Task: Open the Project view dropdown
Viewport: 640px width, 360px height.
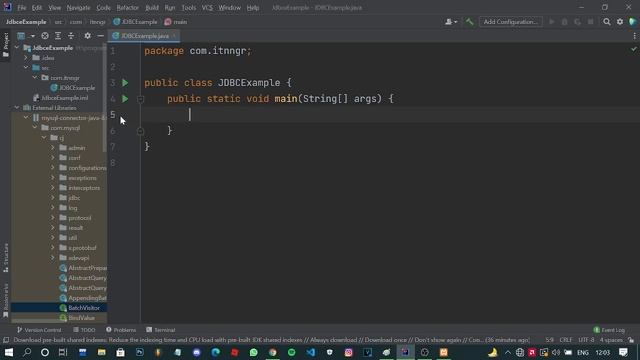Action: (26, 36)
